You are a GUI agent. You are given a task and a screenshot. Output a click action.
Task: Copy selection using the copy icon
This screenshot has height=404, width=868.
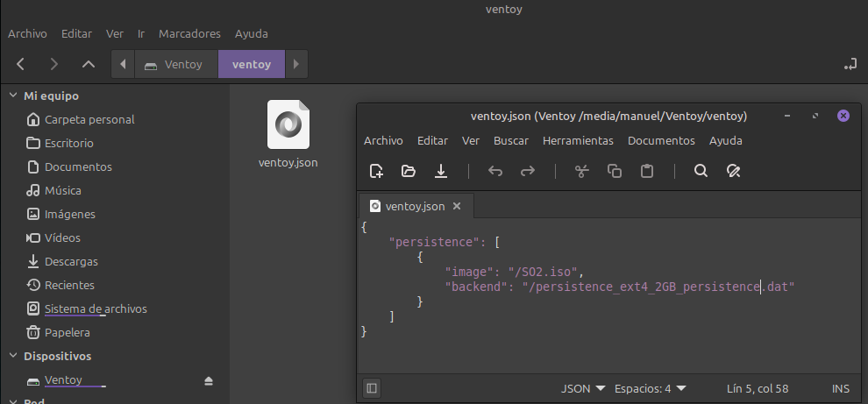614,171
